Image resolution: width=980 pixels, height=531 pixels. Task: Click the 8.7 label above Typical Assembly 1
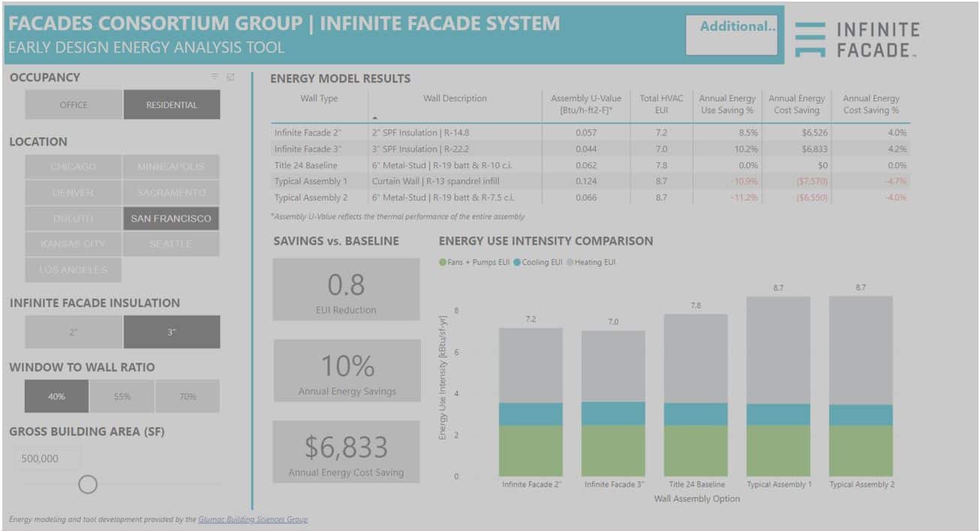(778, 288)
